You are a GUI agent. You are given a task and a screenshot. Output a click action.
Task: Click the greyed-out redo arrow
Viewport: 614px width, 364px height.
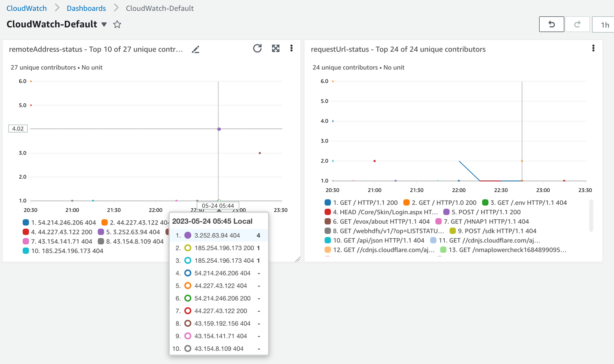577,24
